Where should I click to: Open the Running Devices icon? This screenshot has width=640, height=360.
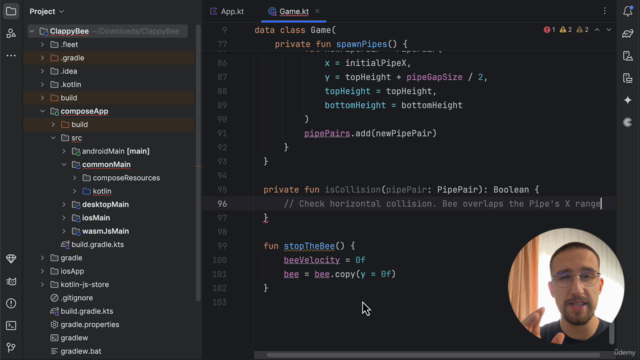pos(628,78)
